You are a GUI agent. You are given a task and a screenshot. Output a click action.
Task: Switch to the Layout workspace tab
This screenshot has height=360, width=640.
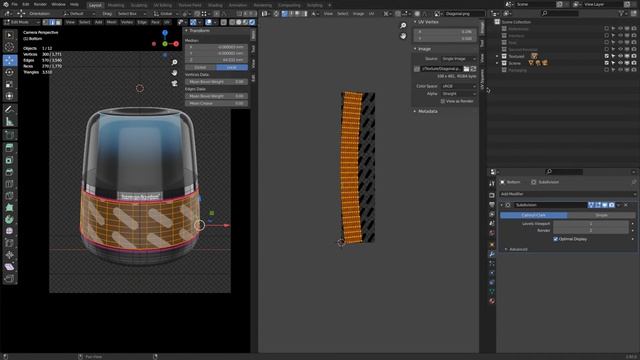[x=95, y=5]
